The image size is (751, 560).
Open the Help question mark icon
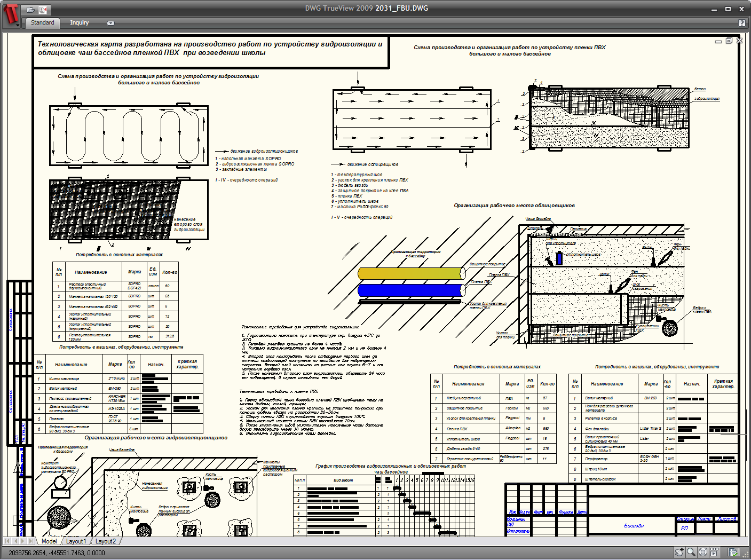pos(741,23)
